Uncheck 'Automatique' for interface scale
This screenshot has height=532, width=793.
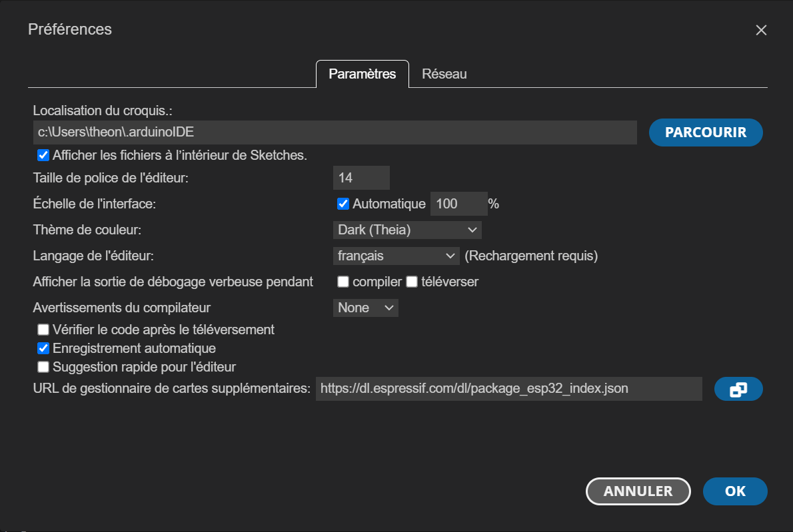pos(343,204)
